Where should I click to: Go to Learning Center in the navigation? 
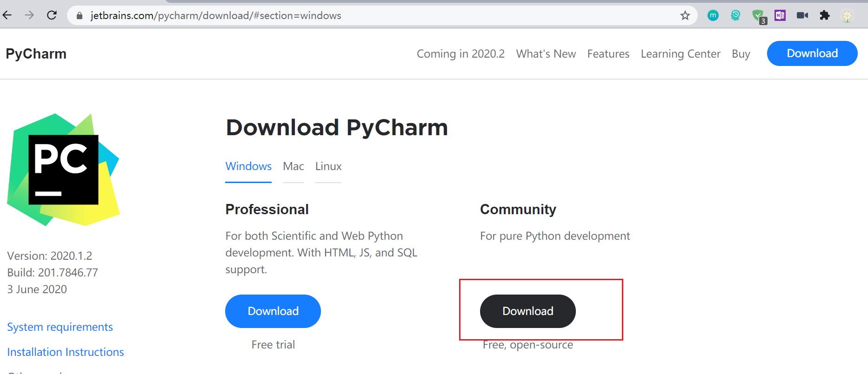(681, 54)
